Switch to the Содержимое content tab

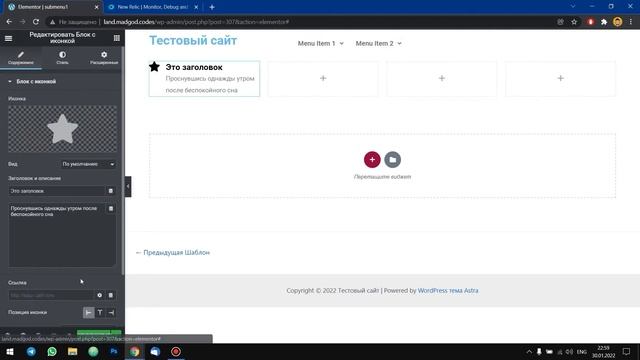[x=21, y=58]
